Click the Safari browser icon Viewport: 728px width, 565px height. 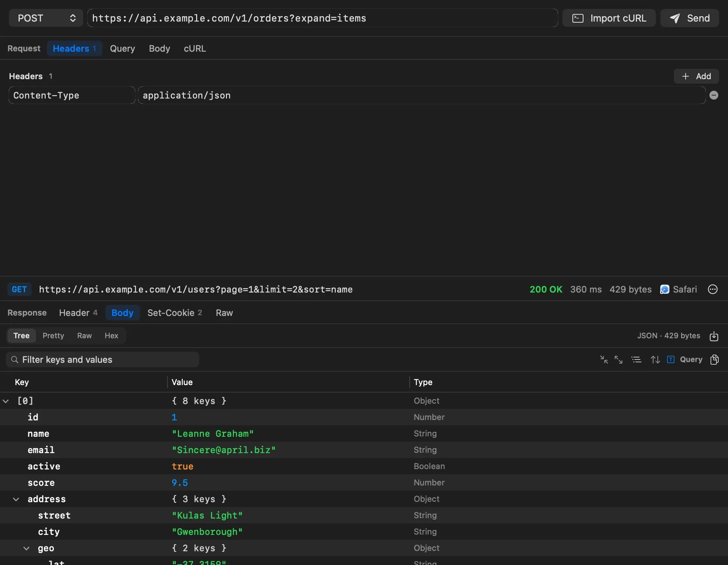click(664, 289)
